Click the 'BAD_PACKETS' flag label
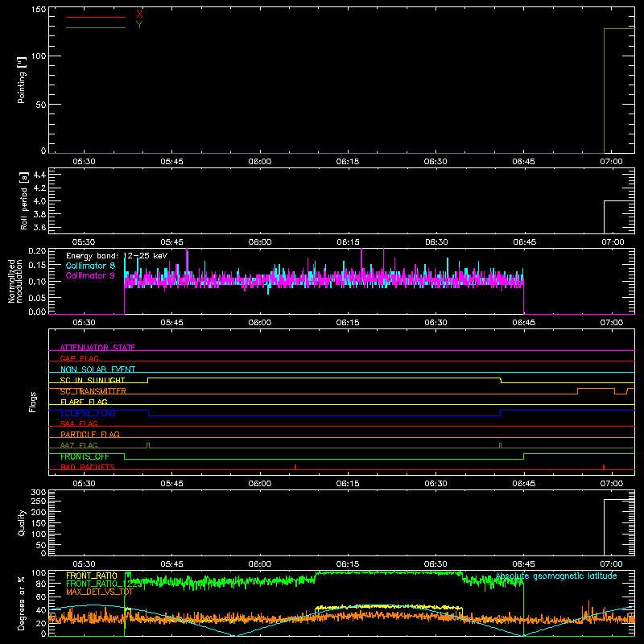 point(88,467)
